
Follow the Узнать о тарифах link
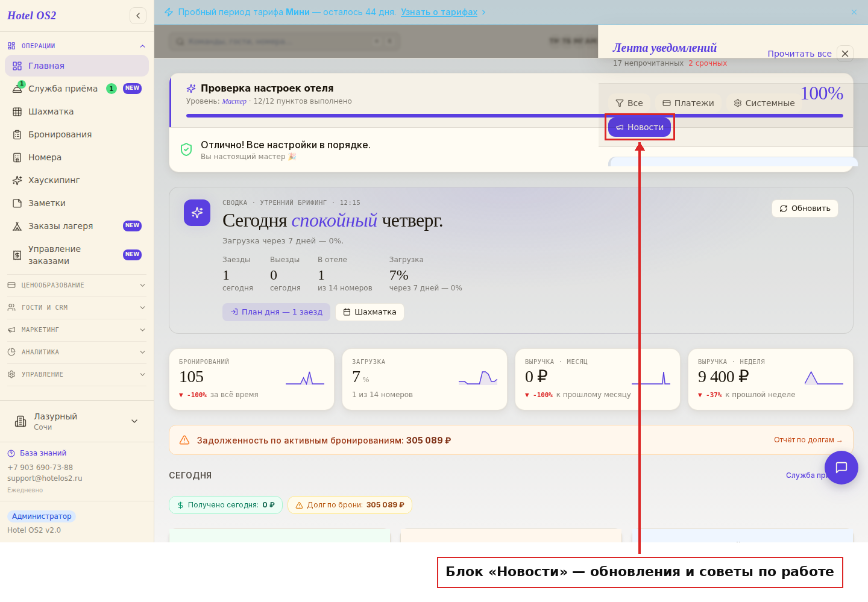pyautogui.click(x=439, y=12)
